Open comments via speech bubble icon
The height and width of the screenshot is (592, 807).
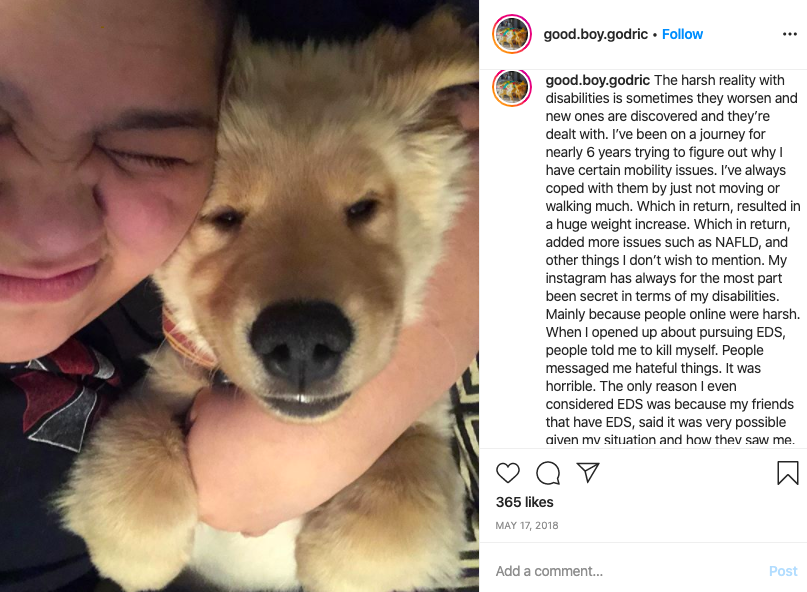pos(548,473)
